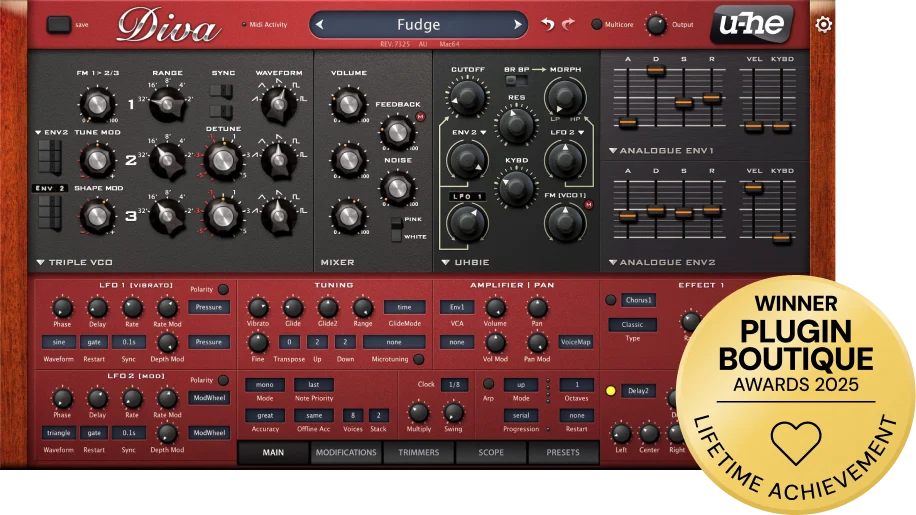916x515 pixels.
Task: Click the u-he logo
Action: (752, 24)
